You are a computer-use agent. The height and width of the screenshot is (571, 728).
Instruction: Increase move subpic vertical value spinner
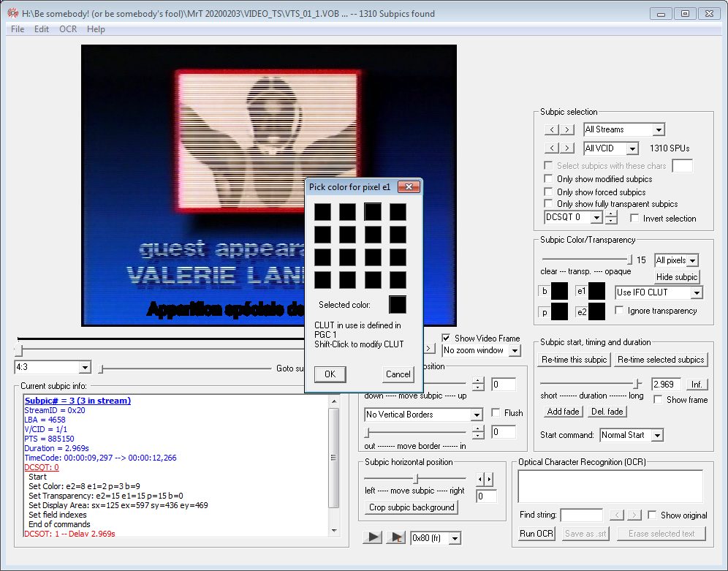pyautogui.click(x=478, y=381)
